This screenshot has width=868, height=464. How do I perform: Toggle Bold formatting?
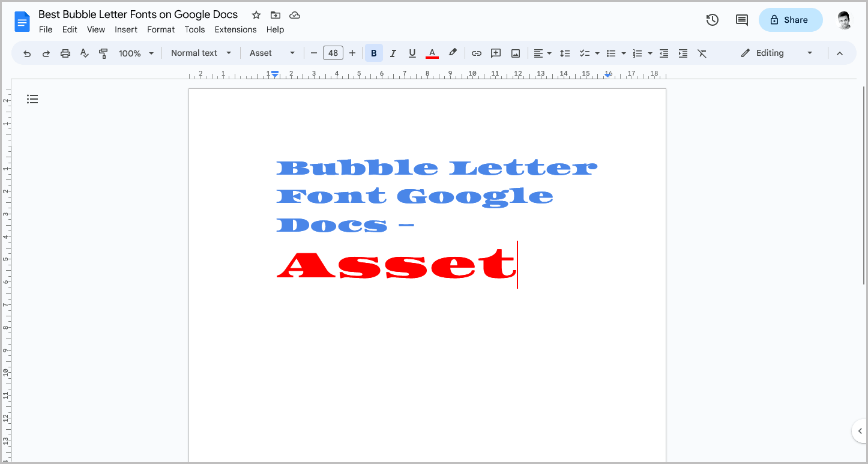click(374, 53)
